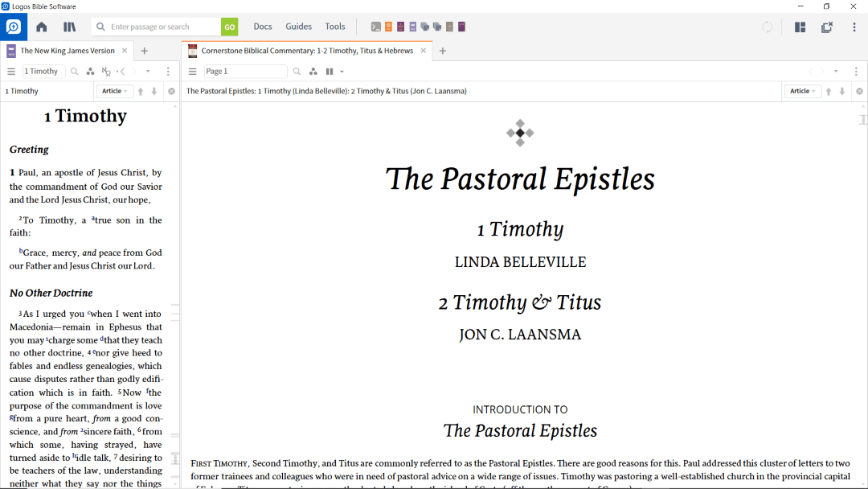Expand the Article dropdown in the NKJV panel
Screen dimensions: 868x489
point(115,92)
